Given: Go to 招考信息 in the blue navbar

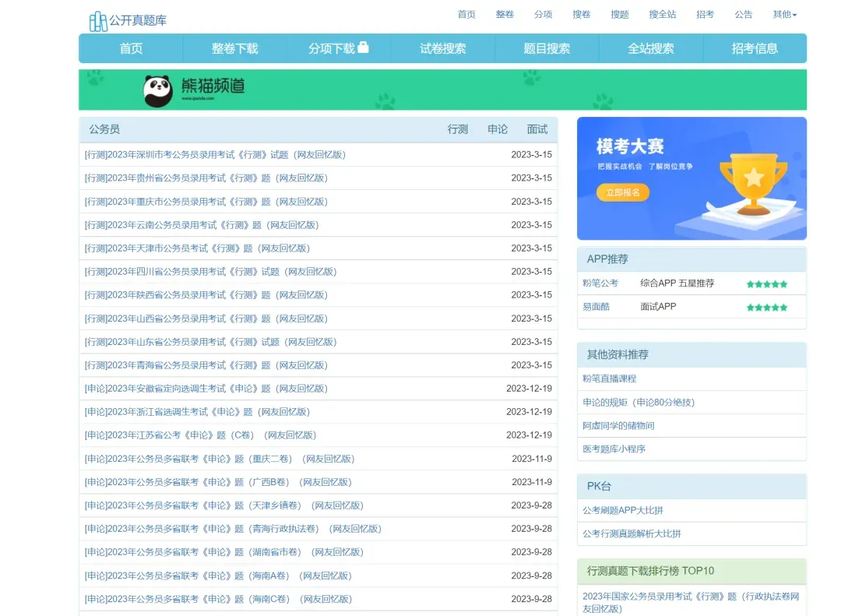Looking at the screenshot, I should click(755, 48).
